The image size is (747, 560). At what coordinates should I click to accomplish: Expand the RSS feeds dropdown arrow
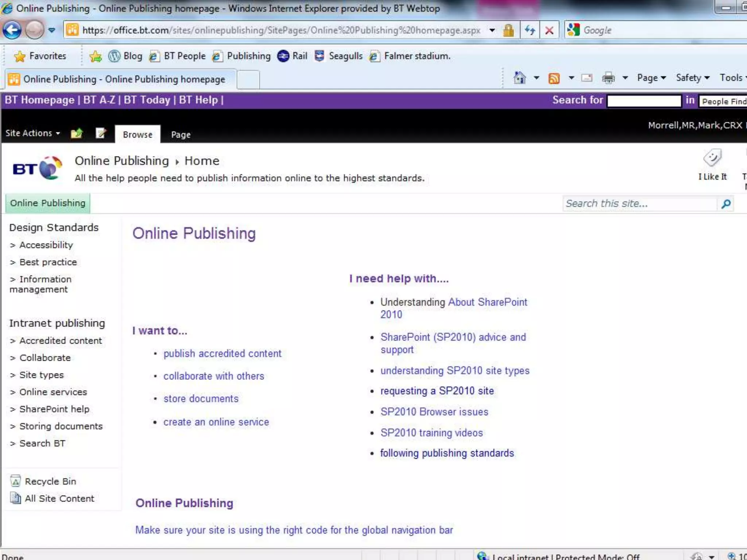pyautogui.click(x=571, y=78)
